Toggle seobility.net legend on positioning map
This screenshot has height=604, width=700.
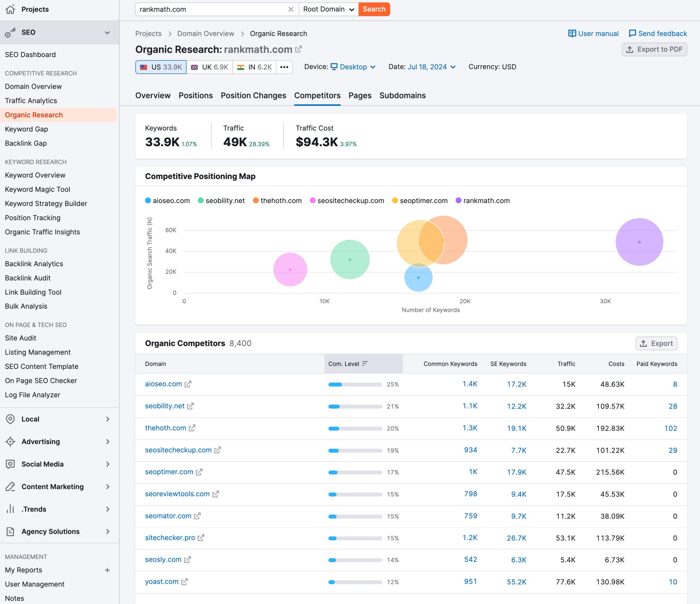[x=221, y=201]
